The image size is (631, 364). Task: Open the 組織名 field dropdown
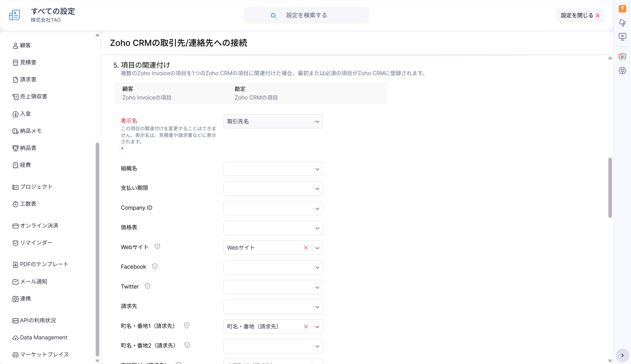[x=273, y=169]
